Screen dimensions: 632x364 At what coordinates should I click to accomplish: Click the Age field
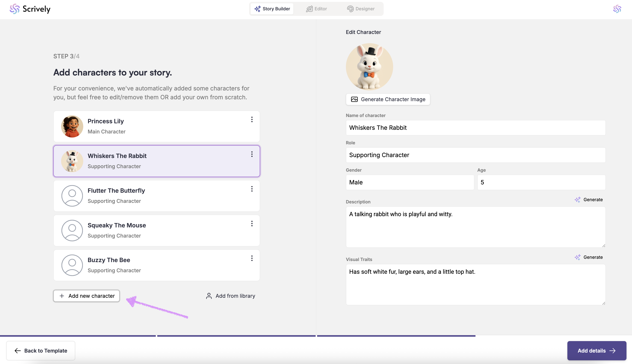pos(541,182)
